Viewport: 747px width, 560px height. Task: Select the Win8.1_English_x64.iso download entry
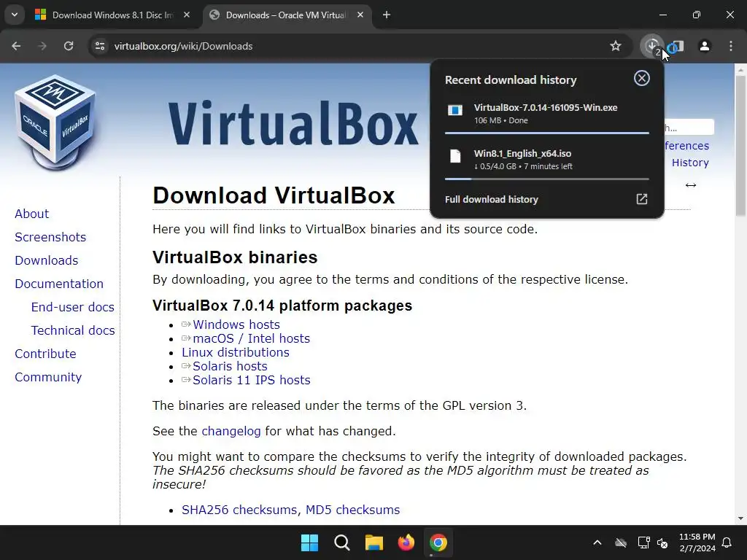point(547,160)
